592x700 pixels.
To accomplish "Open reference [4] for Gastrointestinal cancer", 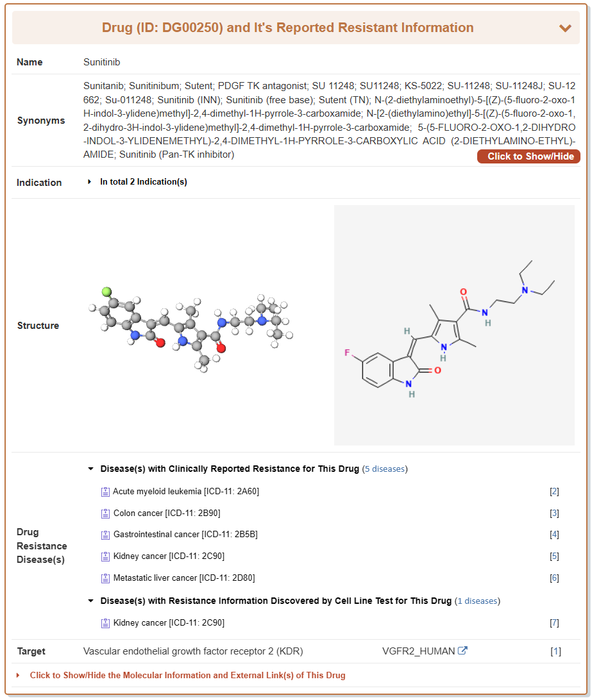I will click(x=554, y=535).
